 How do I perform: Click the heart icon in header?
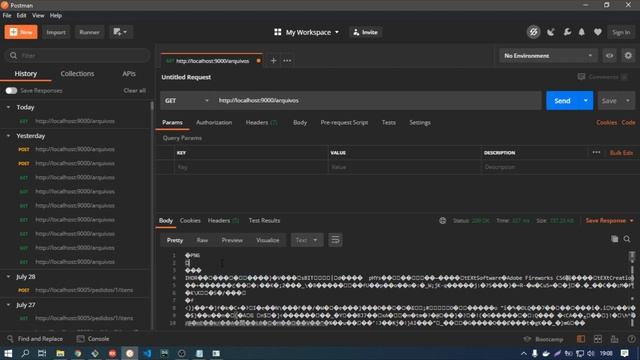[598, 32]
